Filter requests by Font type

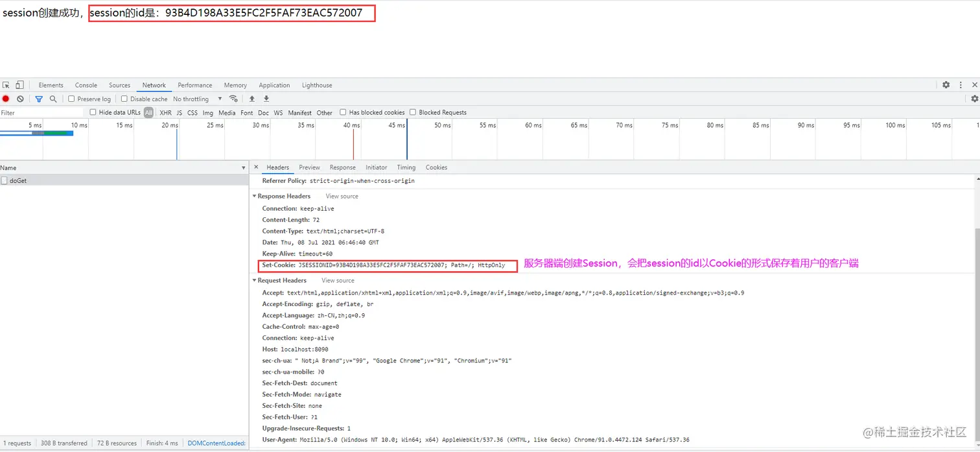point(247,112)
